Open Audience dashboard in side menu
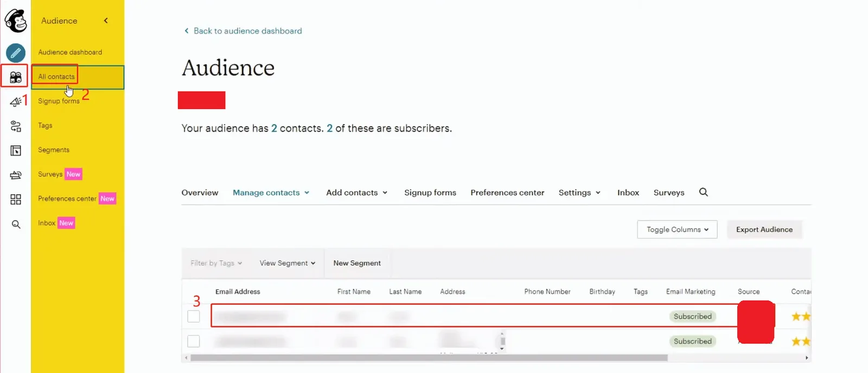 [70, 53]
